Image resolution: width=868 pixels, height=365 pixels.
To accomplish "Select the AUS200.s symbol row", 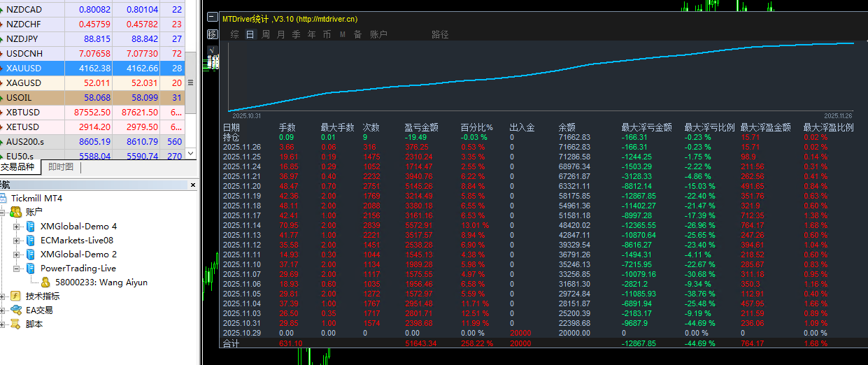I will click(x=92, y=142).
